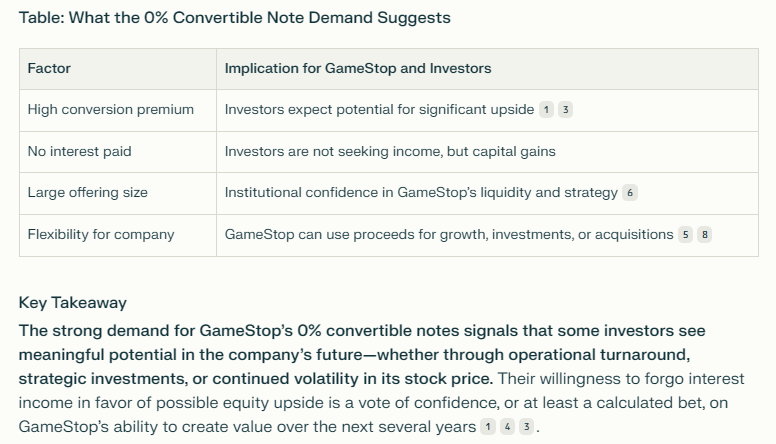
Task: Open citation 3 ending Key Takeaway paragraph
Action: (x=527, y=427)
